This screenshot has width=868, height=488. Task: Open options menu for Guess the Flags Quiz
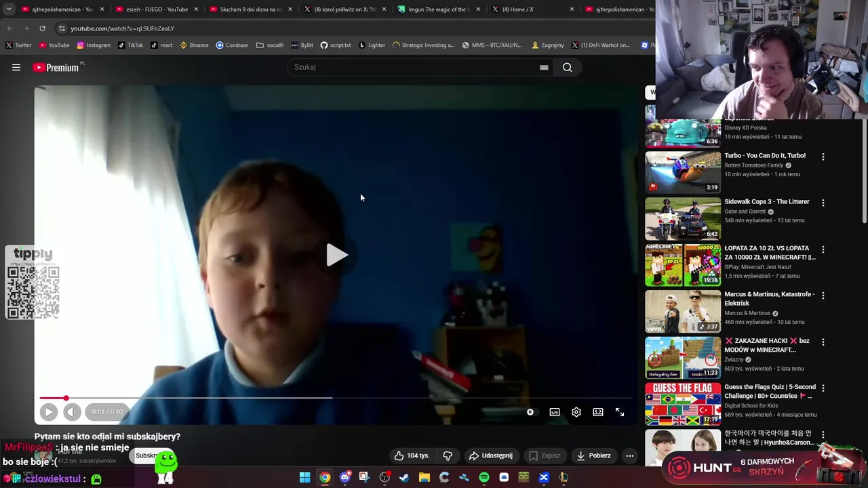823,388
